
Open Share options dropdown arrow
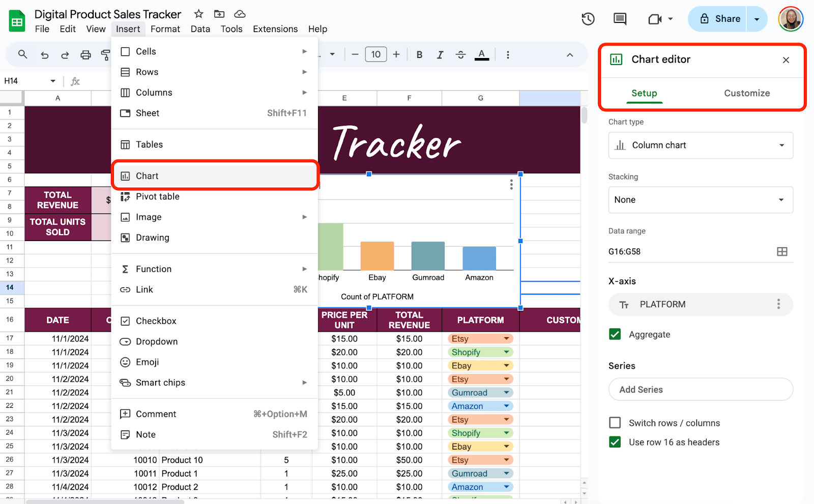[x=757, y=19]
